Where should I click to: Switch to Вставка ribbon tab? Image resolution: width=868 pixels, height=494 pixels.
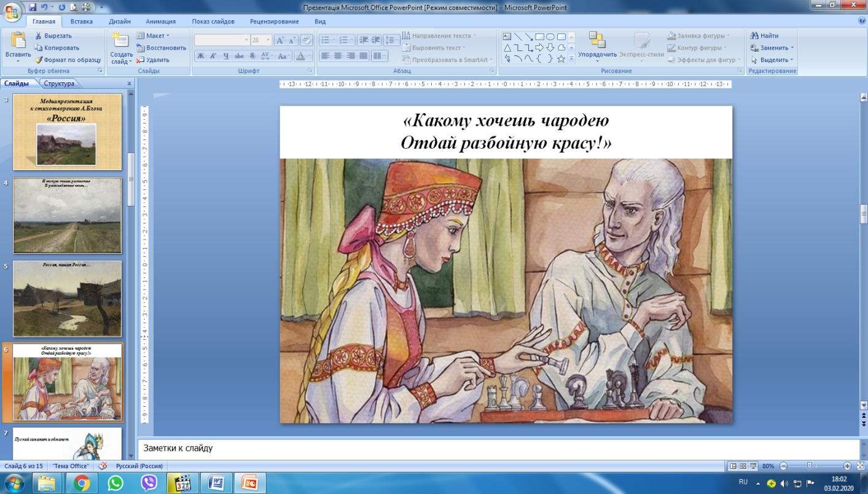[82, 22]
